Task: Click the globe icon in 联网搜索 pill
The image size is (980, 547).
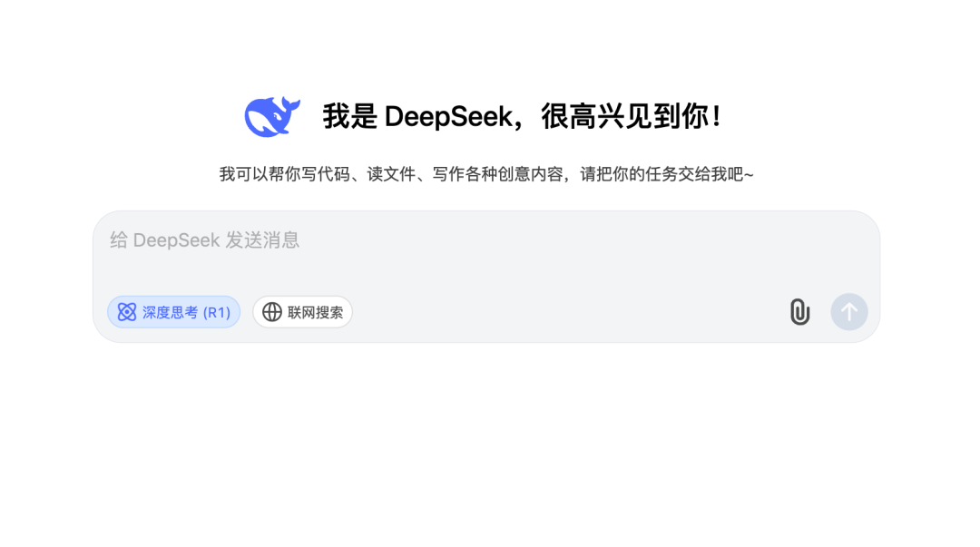Action: point(272,312)
